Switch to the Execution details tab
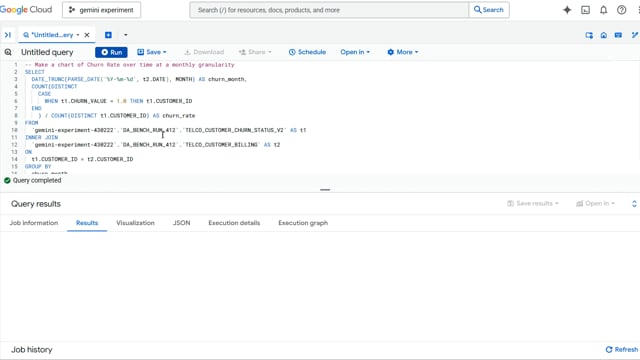The width and height of the screenshot is (640, 360). tap(234, 223)
